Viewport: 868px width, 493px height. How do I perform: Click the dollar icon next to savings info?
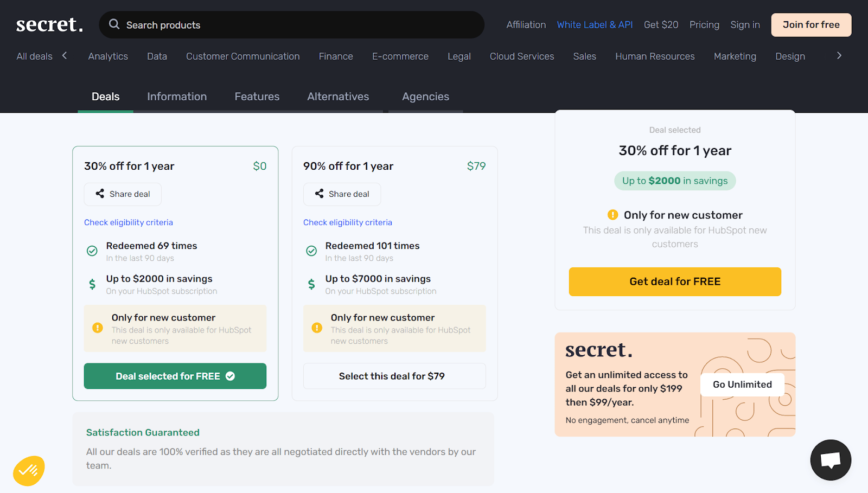(x=91, y=284)
